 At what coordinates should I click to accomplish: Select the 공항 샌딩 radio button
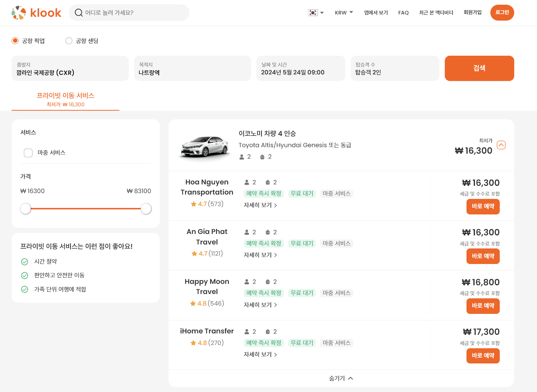tap(69, 41)
